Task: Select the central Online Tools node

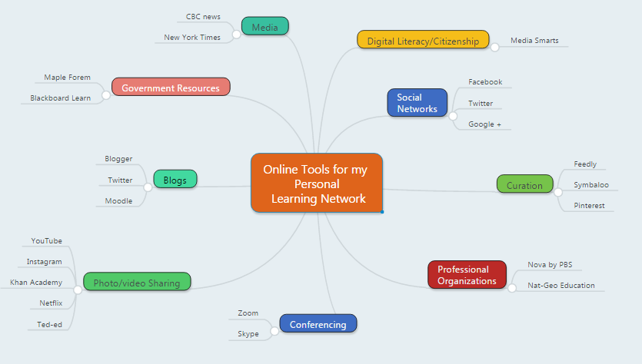Action: click(317, 183)
